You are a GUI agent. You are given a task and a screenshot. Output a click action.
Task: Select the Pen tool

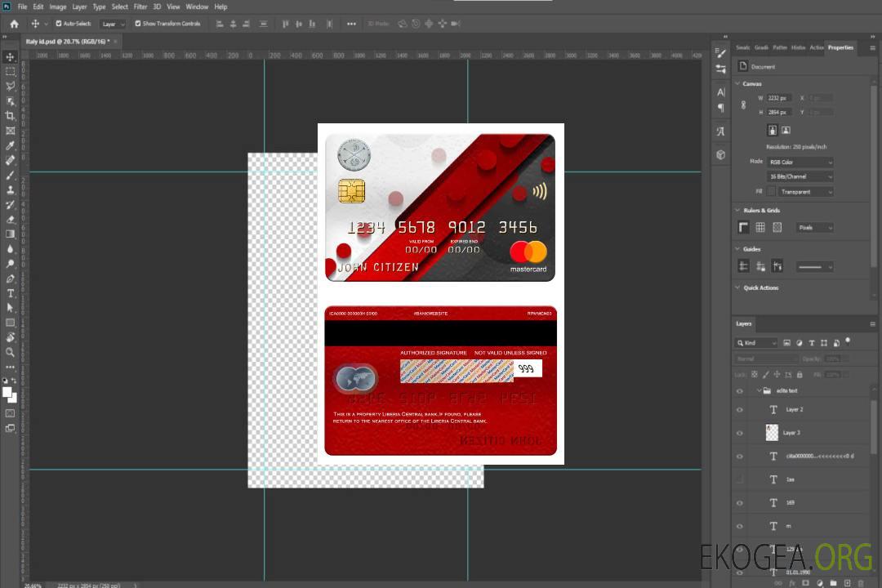(x=10, y=278)
